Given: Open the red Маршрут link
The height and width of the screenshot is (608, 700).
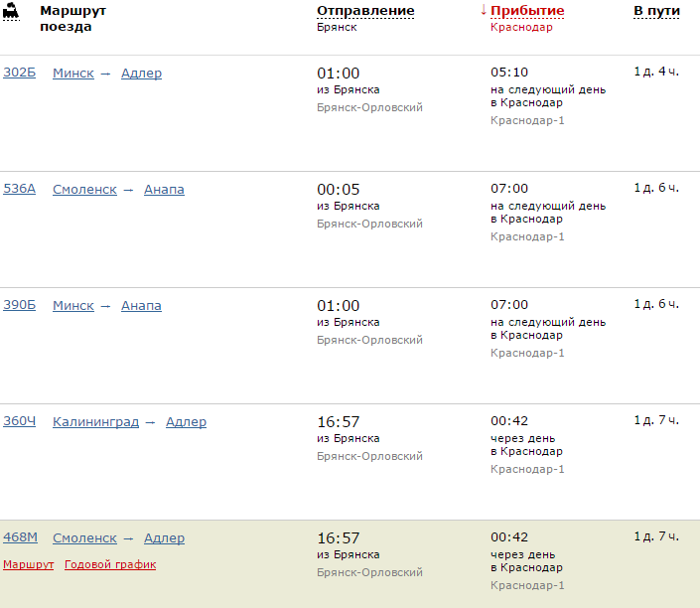Looking at the screenshot, I should [28, 565].
